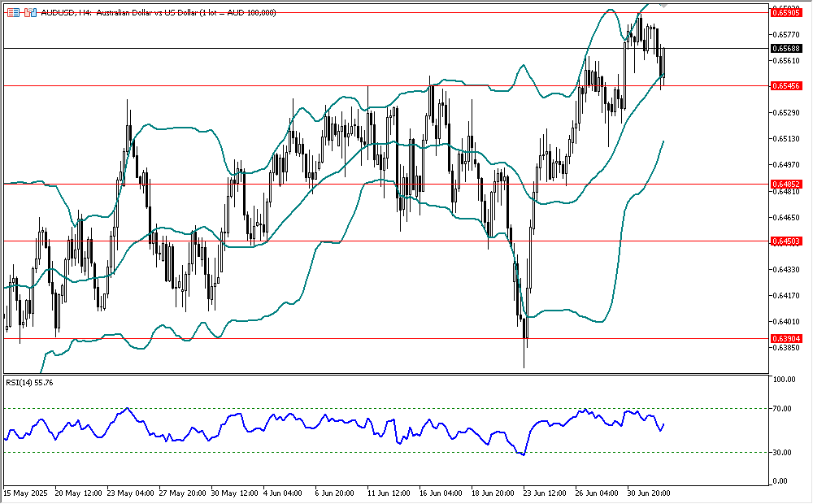
Task: Click the 23 Jun 12:00 time label
Action: pyautogui.click(x=545, y=493)
